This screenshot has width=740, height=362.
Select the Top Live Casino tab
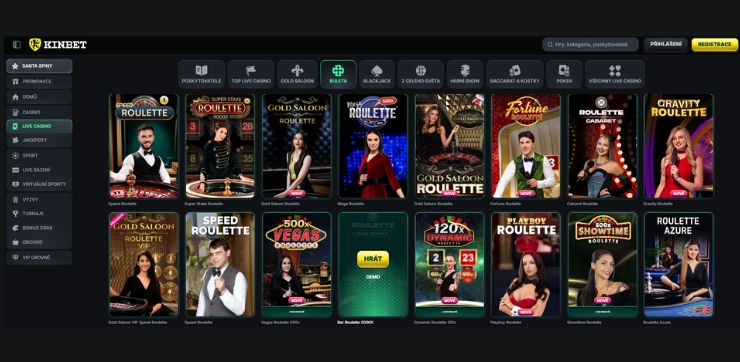click(x=251, y=75)
